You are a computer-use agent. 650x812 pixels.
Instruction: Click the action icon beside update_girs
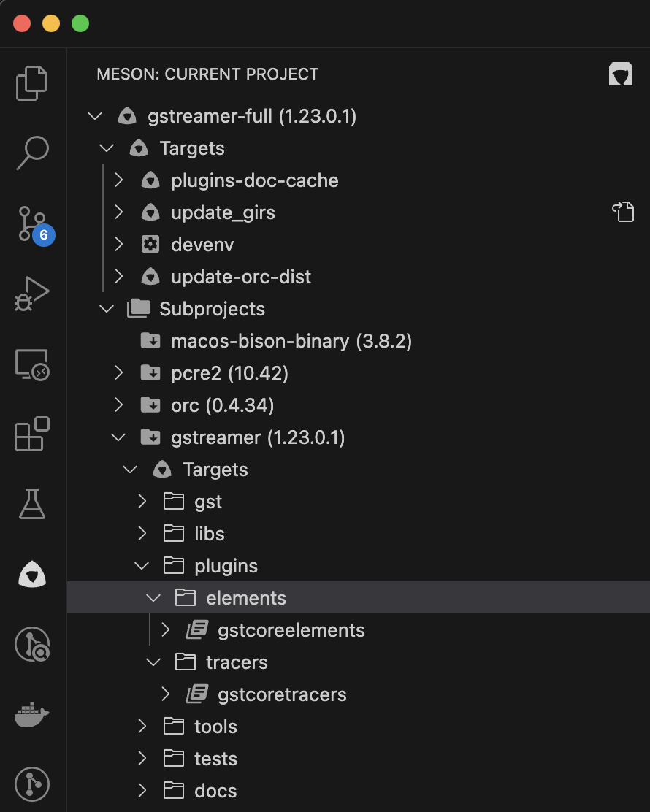pyautogui.click(x=622, y=212)
